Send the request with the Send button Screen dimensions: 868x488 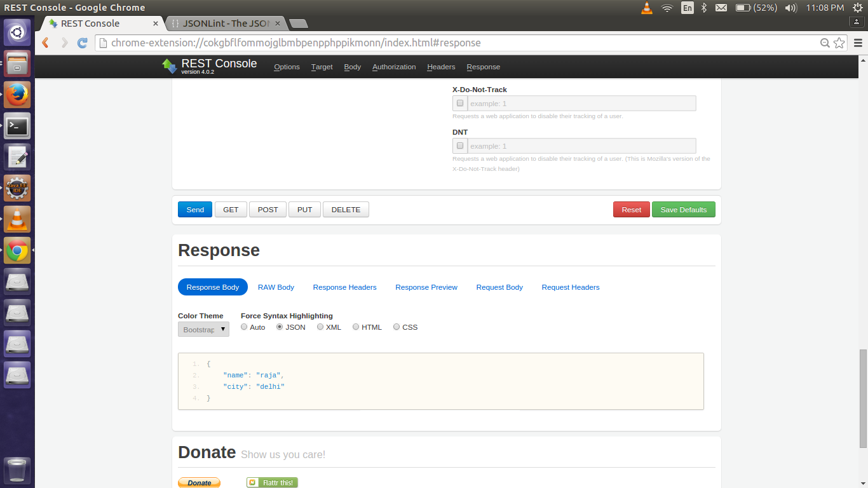click(x=194, y=209)
